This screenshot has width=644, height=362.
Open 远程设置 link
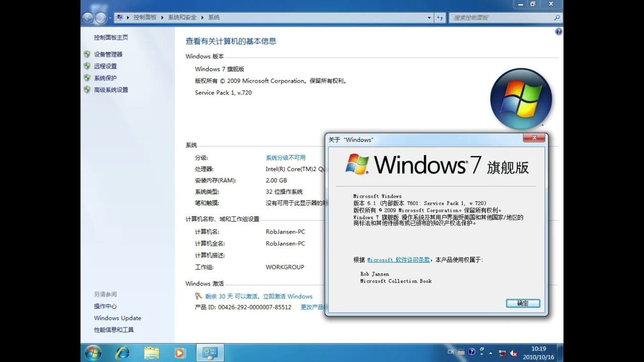tap(105, 66)
